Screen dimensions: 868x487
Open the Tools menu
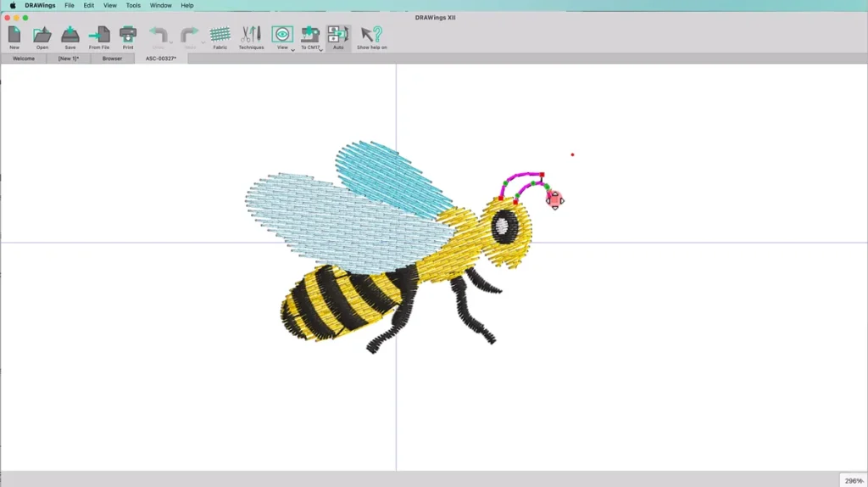pyautogui.click(x=133, y=6)
